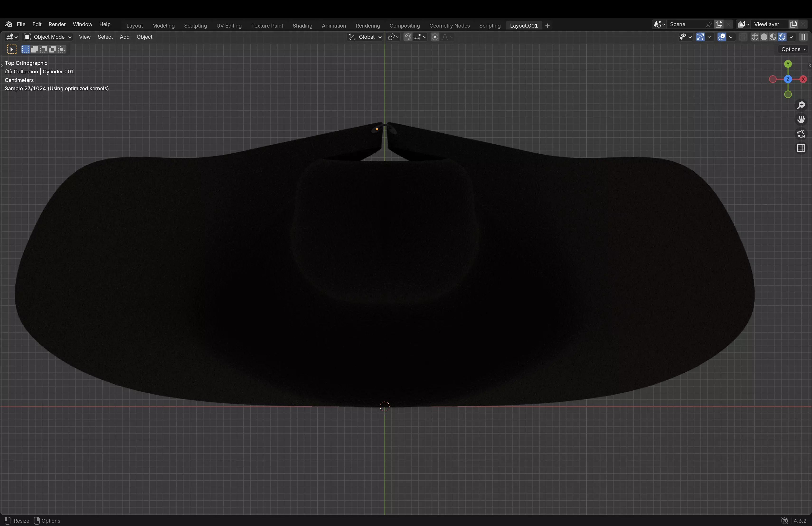
Task: Toggle camera view icon
Action: point(801,134)
